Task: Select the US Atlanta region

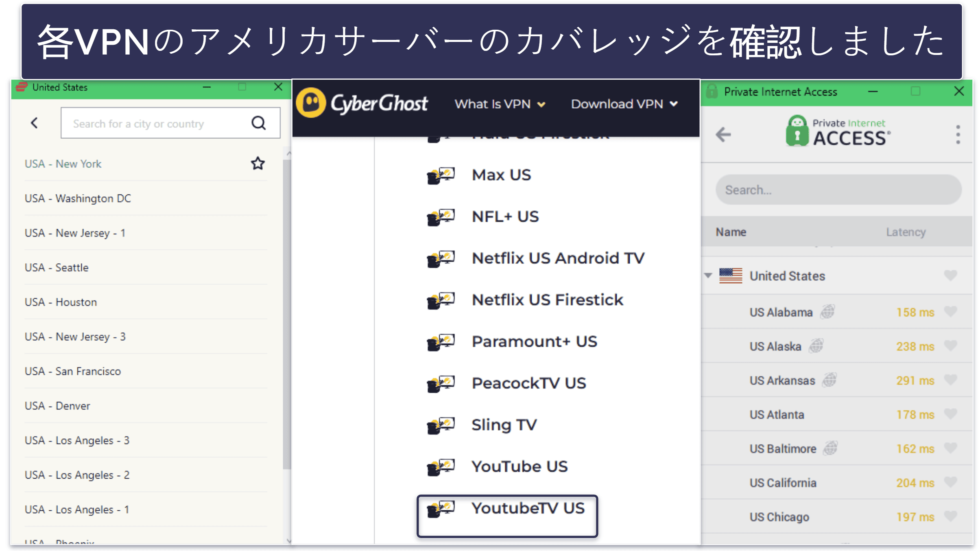Action: 837,414
